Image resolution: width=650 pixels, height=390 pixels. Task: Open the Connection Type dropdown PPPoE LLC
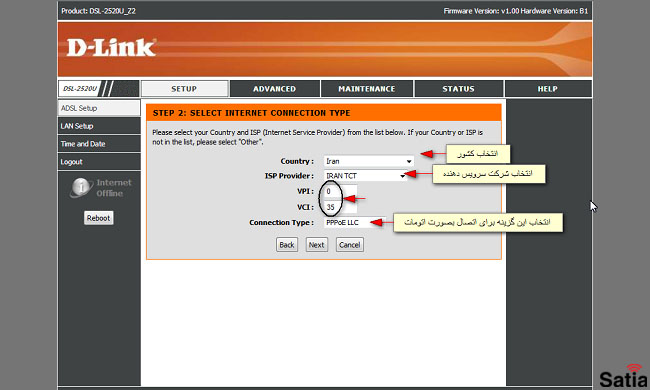point(355,223)
